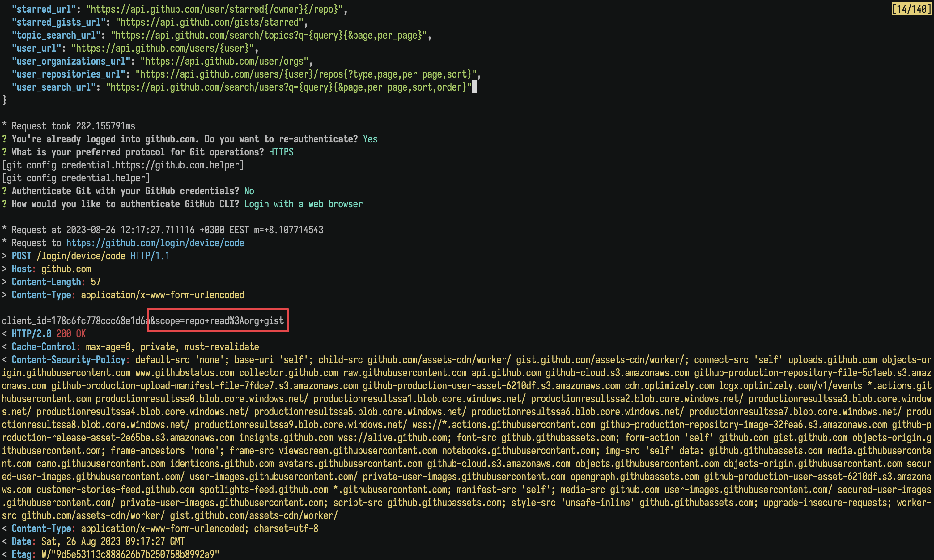Click the Content-Security-Policy header name
The image size is (934, 560).
(x=68, y=360)
